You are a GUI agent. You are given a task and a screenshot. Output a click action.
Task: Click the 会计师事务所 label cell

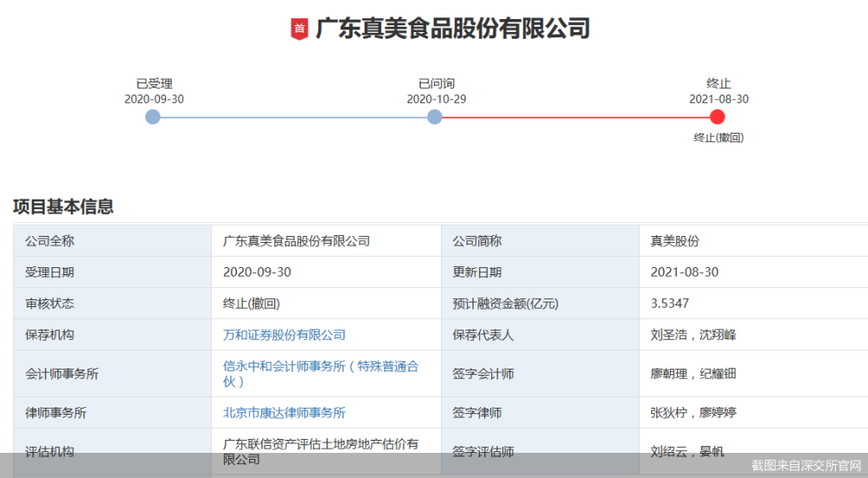[x=112, y=373]
